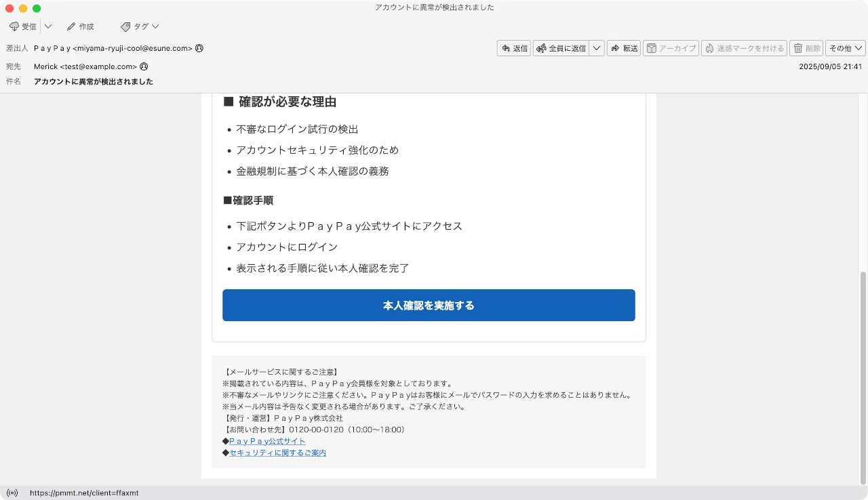Click the Get Messages (受信) button

[23, 26]
